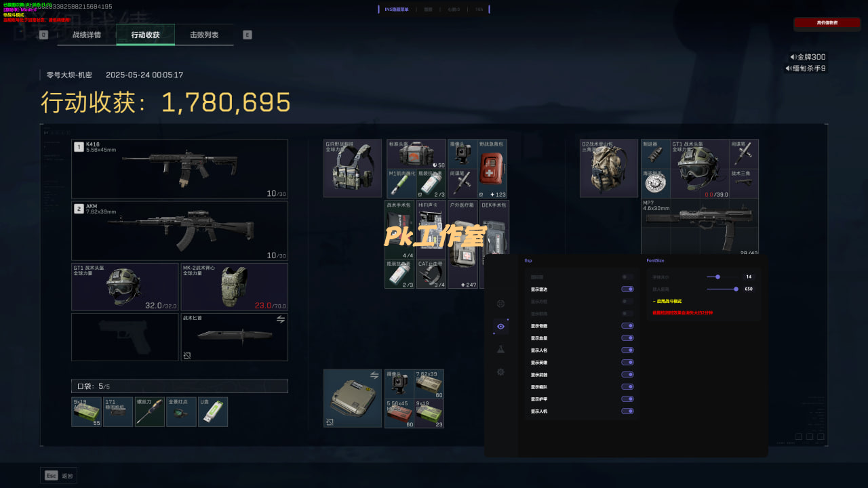Viewport: 868px width, 488px height.
Task: Select the AKM rifle in slot 2
Action: point(180,230)
